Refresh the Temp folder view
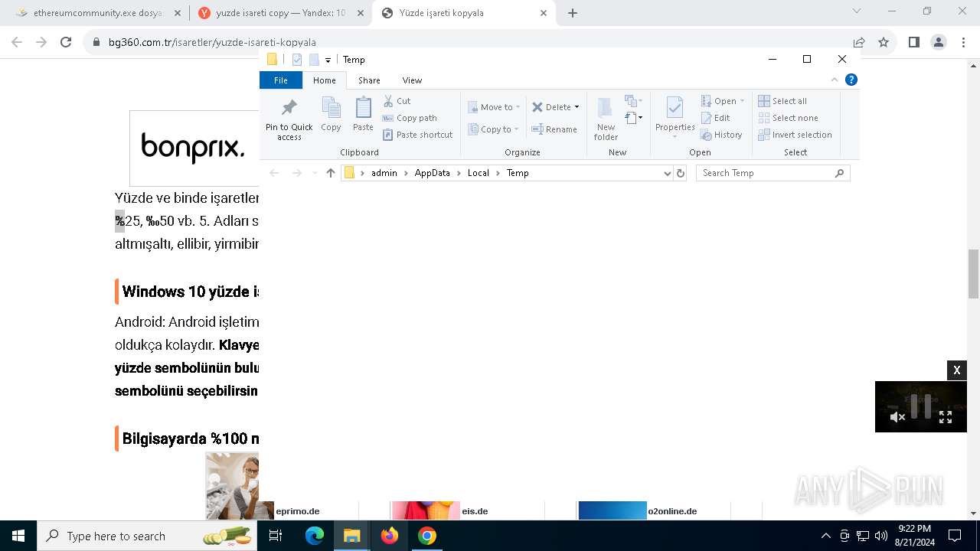This screenshot has height=551, width=980. click(681, 173)
